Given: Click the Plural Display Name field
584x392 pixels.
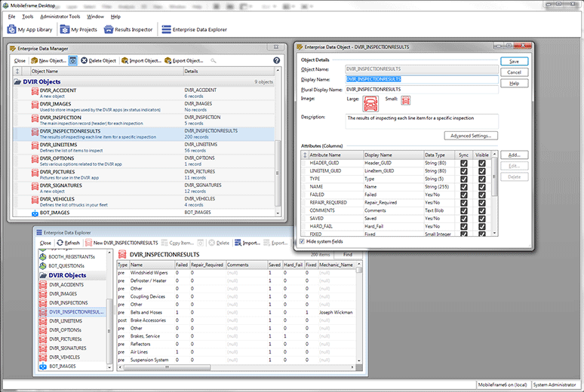Looking at the screenshot, I should (x=422, y=90).
